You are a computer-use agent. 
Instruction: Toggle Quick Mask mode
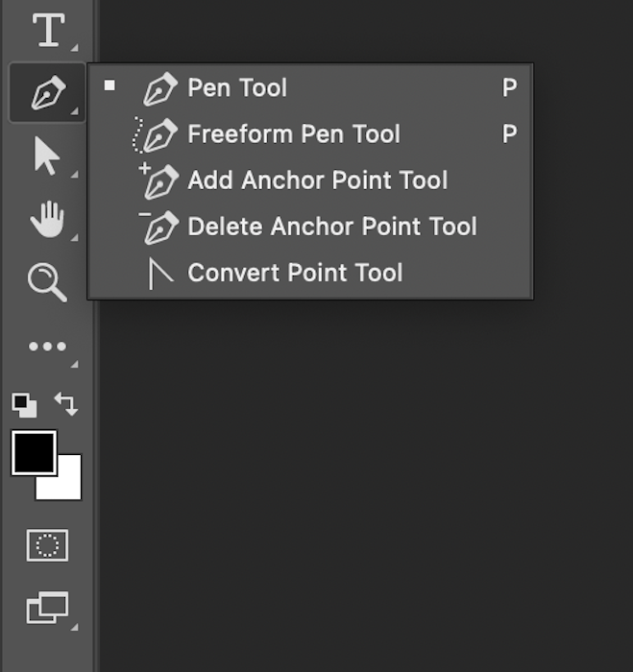pos(46,546)
